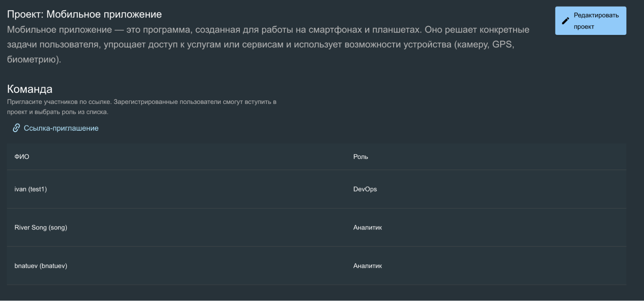Click the word GPS in the description
Viewport: 644px width, 301px height.
tap(502, 44)
